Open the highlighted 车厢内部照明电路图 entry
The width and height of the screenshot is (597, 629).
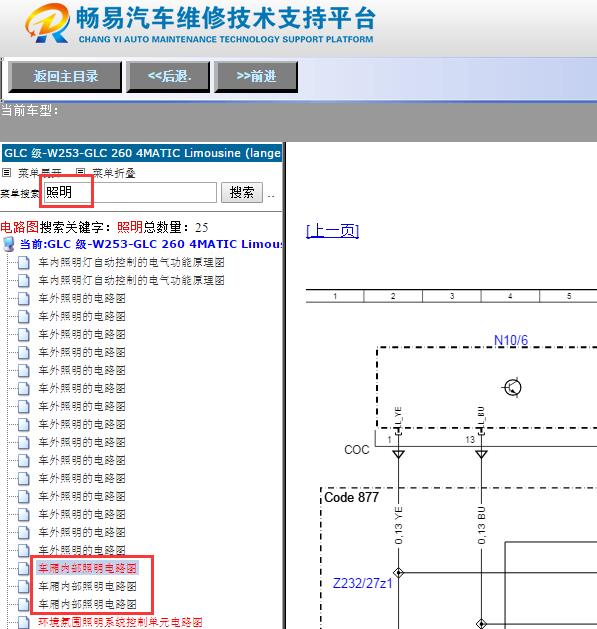[x=87, y=568]
